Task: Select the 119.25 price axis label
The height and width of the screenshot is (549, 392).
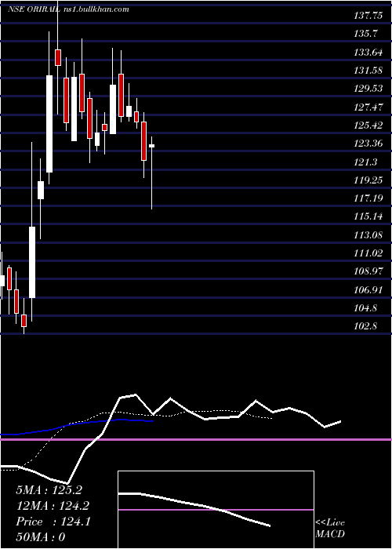Action: click(x=368, y=180)
